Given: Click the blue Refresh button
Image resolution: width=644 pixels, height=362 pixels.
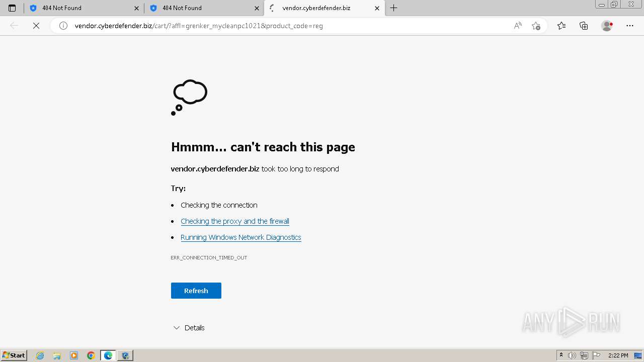Looking at the screenshot, I should pyautogui.click(x=196, y=291).
